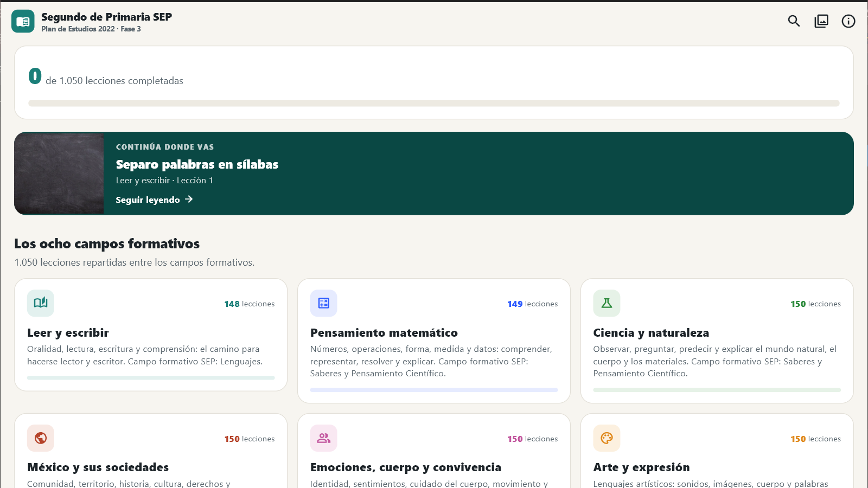
Task: Click 'Plan de Estudios 2022 · Fase 3' subtitle
Action: [91, 29]
